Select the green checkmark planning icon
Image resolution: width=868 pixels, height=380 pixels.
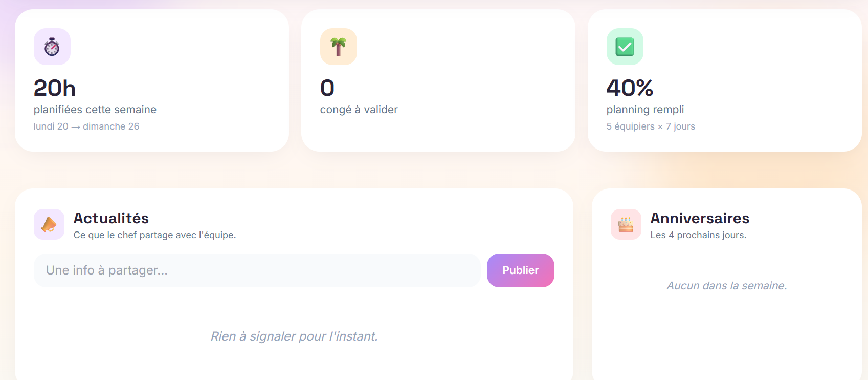tap(625, 47)
